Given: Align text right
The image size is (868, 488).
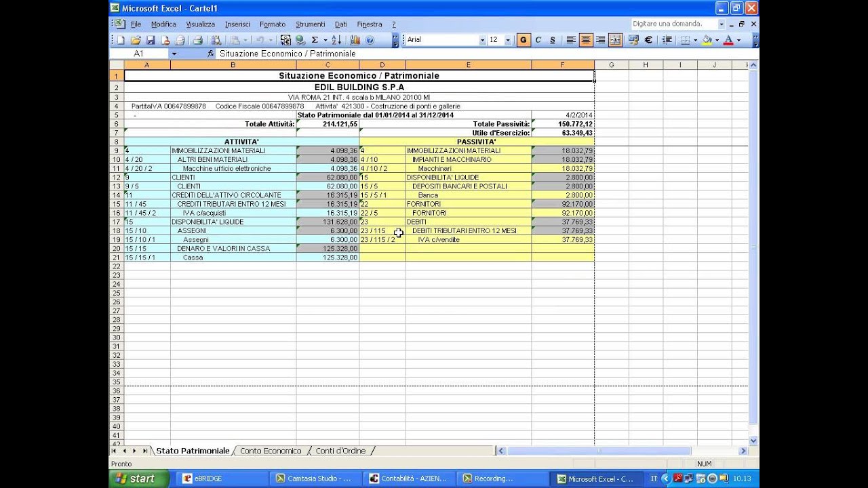Looking at the screenshot, I should tap(601, 40).
